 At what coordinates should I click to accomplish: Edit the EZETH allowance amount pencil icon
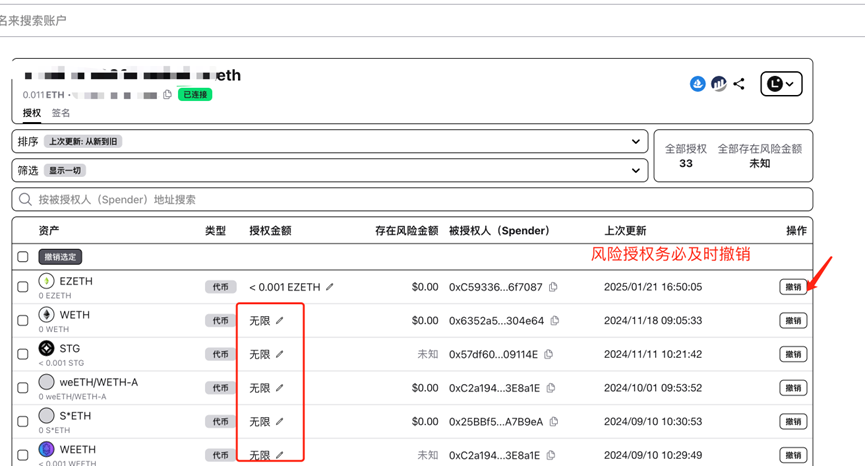[x=330, y=287]
